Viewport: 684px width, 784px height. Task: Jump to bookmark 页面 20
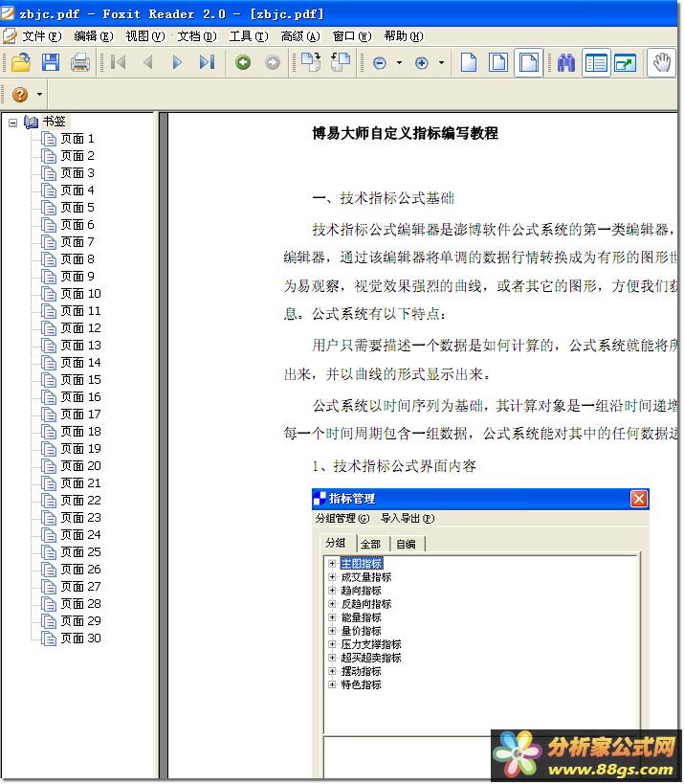pyautogui.click(x=81, y=466)
